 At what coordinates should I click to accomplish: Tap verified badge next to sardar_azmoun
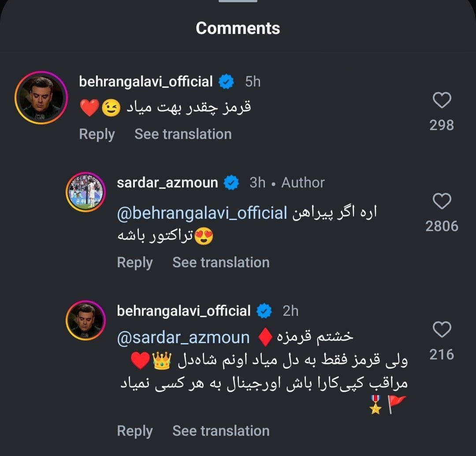point(232,183)
